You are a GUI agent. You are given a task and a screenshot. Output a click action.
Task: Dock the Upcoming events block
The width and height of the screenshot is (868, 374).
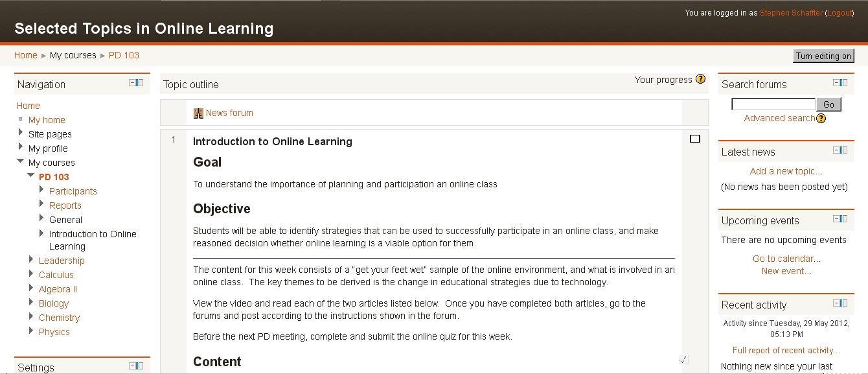tap(843, 219)
